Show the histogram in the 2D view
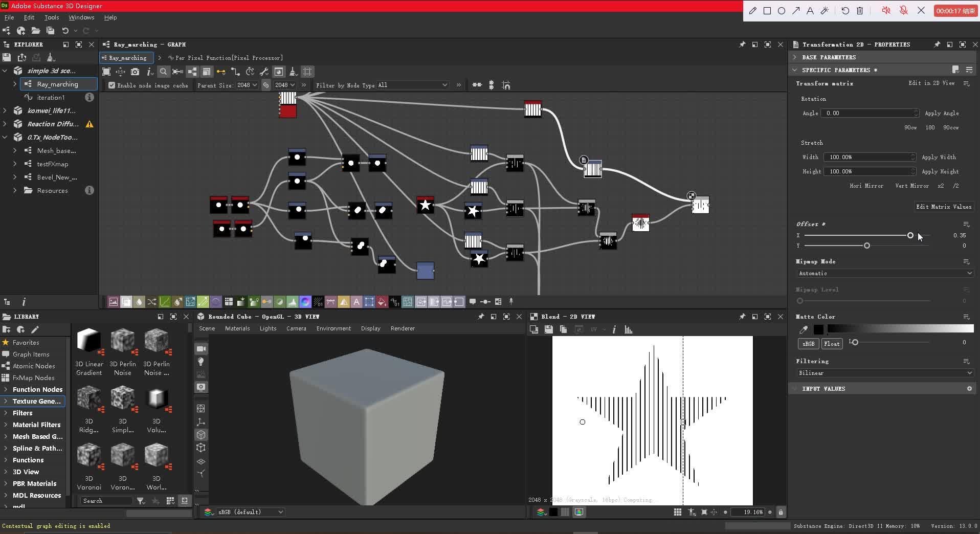The width and height of the screenshot is (980, 534). click(628, 329)
